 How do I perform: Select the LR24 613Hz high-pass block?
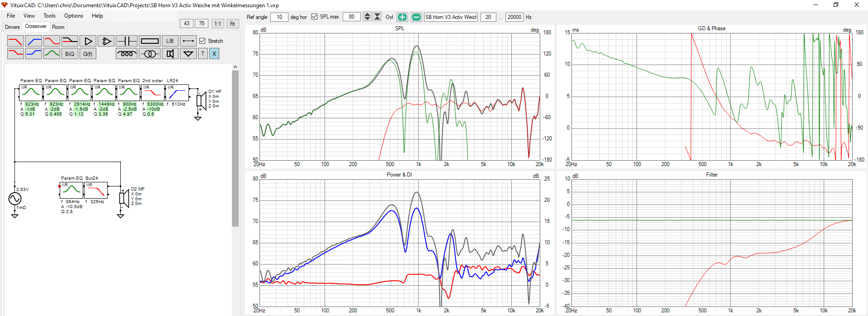click(x=177, y=93)
